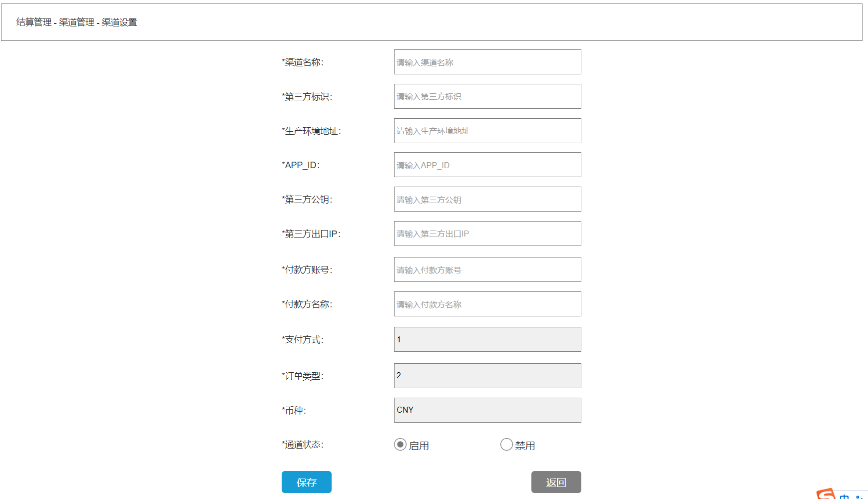Click the *通道状态: label
This screenshot has height=499, width=868.
[303, 445]
